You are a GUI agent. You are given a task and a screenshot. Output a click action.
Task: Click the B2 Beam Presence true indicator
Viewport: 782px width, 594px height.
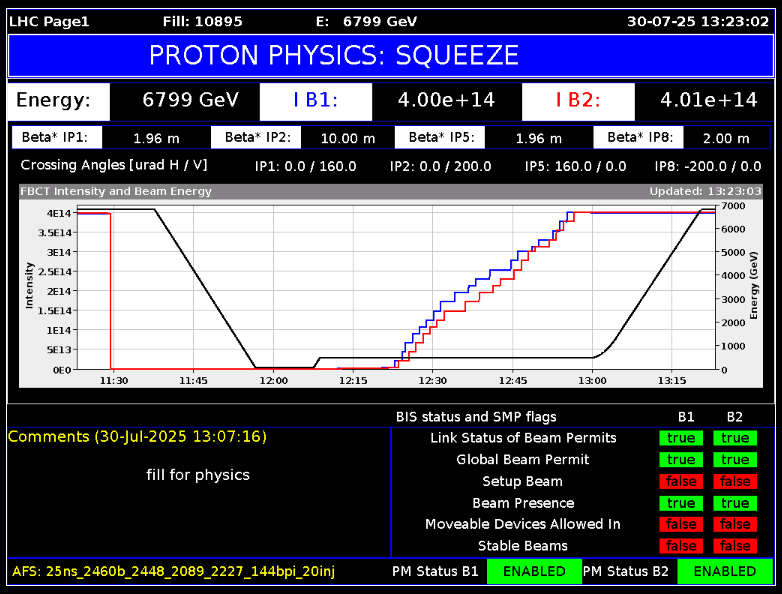pos(735,503)
